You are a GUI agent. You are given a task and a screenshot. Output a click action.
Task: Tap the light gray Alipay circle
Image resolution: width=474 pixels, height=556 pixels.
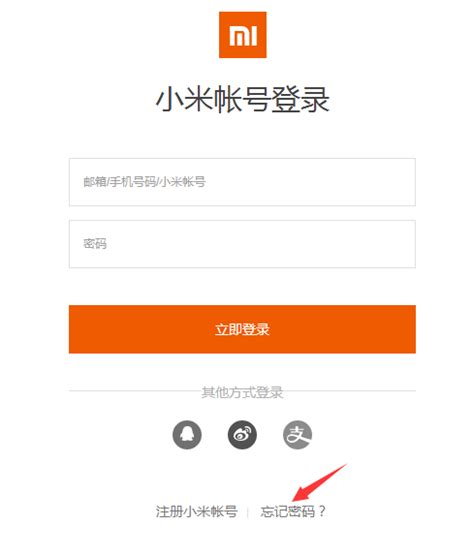[x=297, y=435]
